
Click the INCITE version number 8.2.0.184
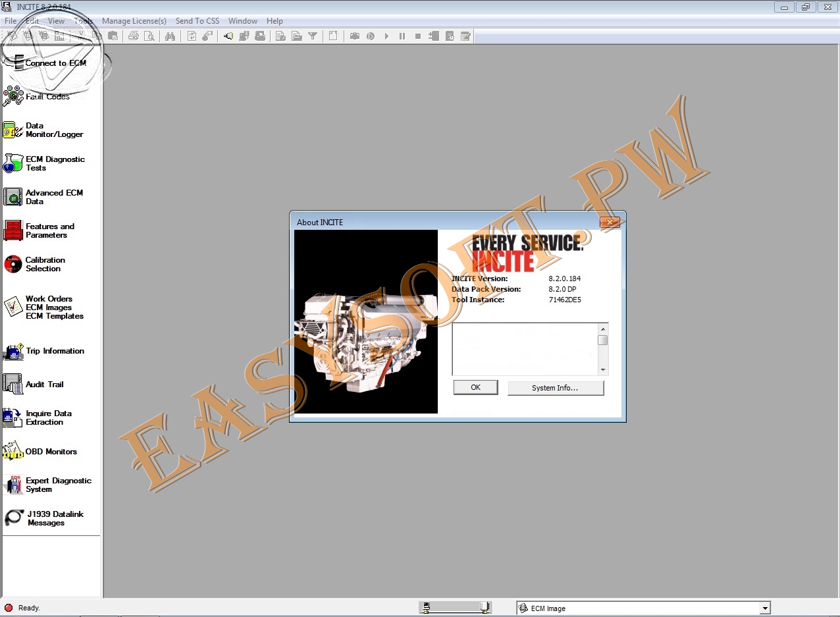[x=564, y=279]
